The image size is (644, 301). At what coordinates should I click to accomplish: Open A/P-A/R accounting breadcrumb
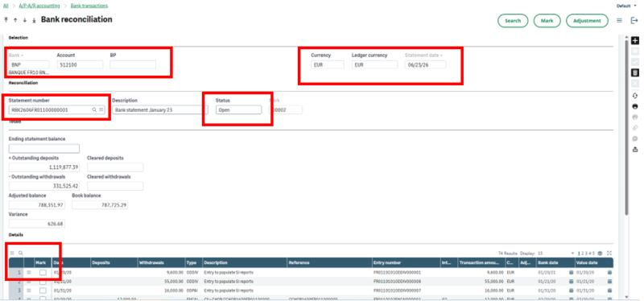click(x=39, y=6)
